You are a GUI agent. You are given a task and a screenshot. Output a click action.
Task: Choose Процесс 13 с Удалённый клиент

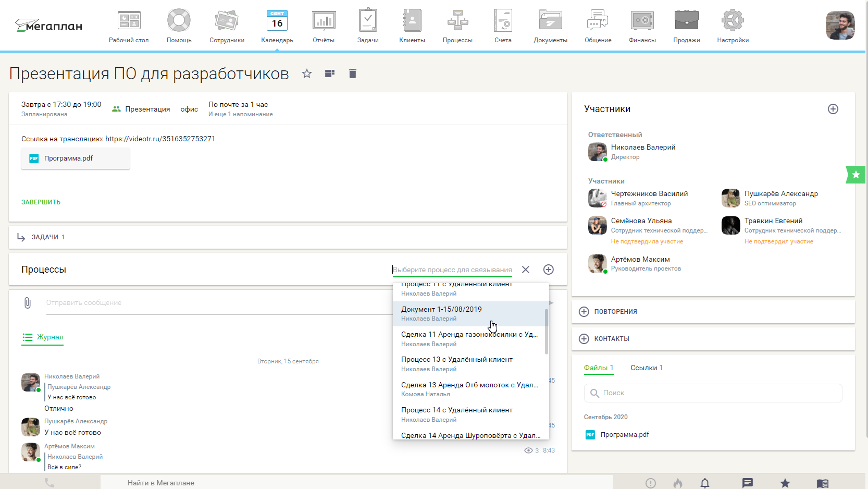click(468, 364)
